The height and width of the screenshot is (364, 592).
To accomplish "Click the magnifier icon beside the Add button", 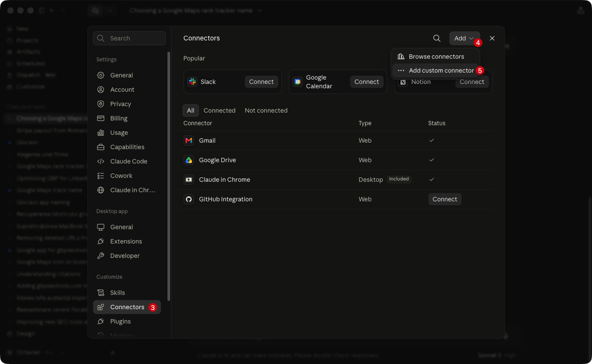I will click(437, 38).
